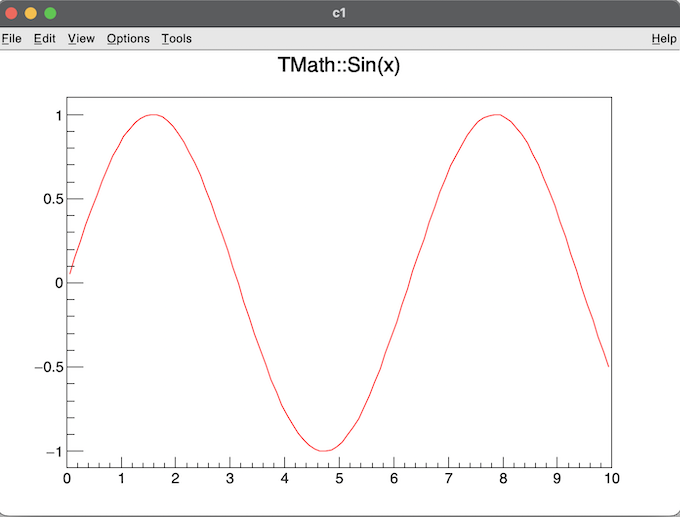
Task: Open the Help menu
Action: pyautogui.click(x=664, y=39)
